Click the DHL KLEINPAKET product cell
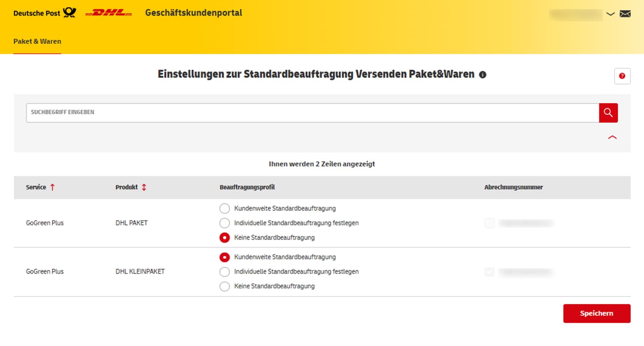Image resolution: width=644 pixels, height=346 pixels. click(x=140, y=272)
